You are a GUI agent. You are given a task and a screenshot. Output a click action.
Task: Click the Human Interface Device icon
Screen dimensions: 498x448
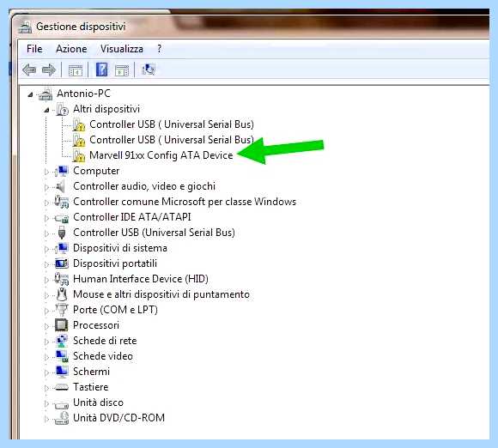62,279
